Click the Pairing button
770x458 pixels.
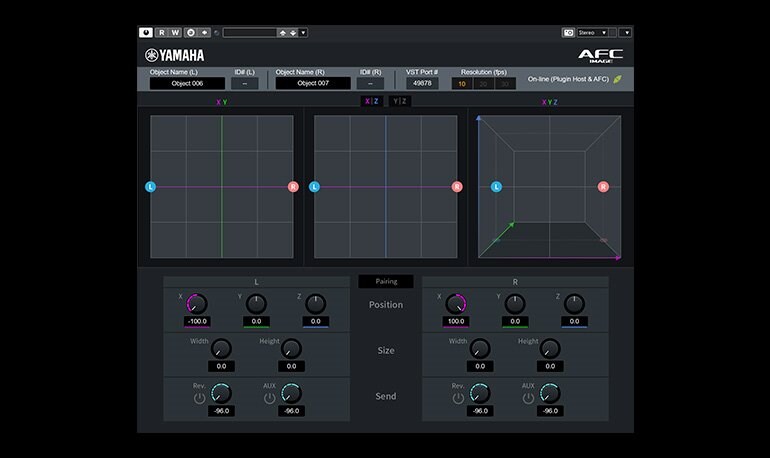coord(386,282)
